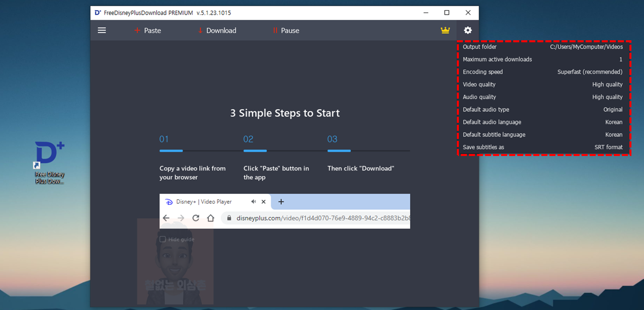Click the Download button
The image size is (644, 310).
click(217, 30)
